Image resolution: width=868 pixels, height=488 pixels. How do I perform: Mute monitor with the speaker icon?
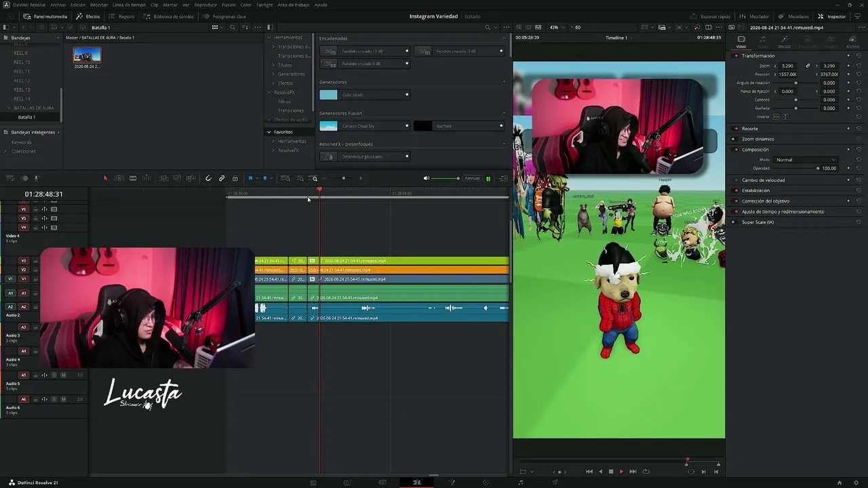[427, 178]
